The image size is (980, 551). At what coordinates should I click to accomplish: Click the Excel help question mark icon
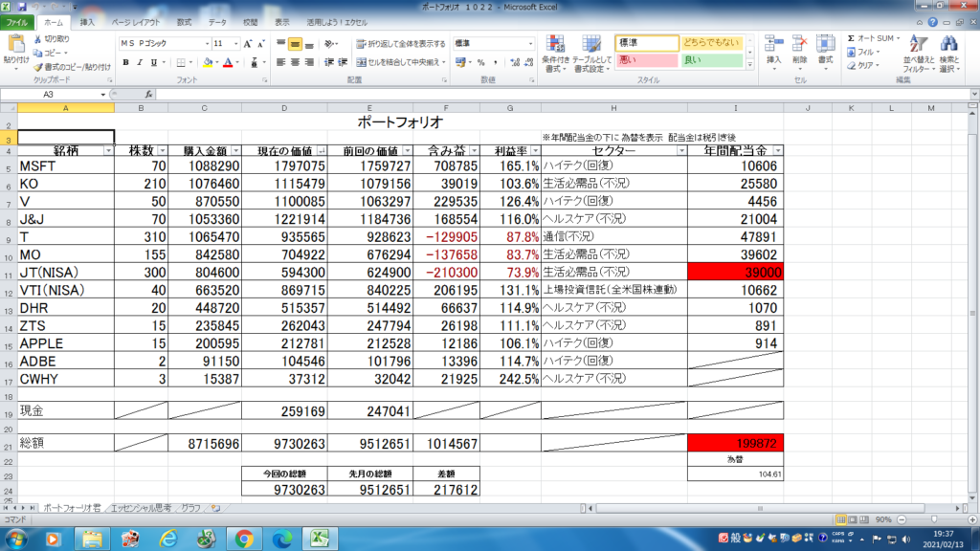pyautogui.click(x=932, y=23)
